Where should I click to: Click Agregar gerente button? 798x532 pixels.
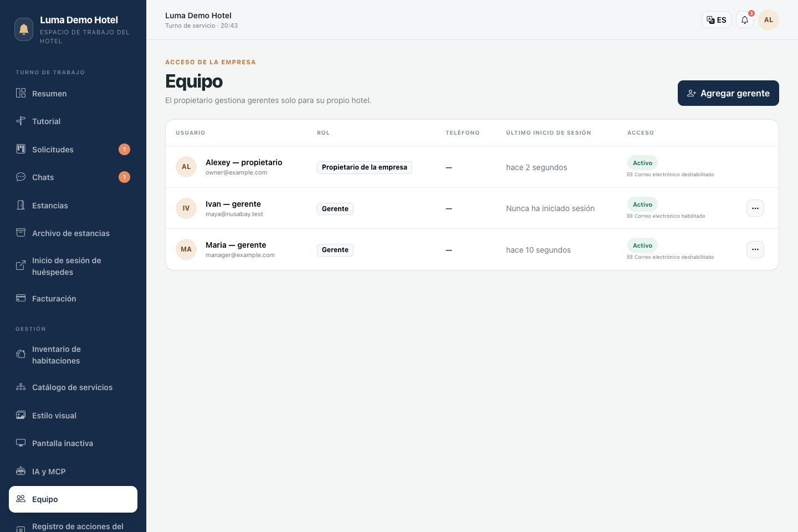[x=728, y=93]
